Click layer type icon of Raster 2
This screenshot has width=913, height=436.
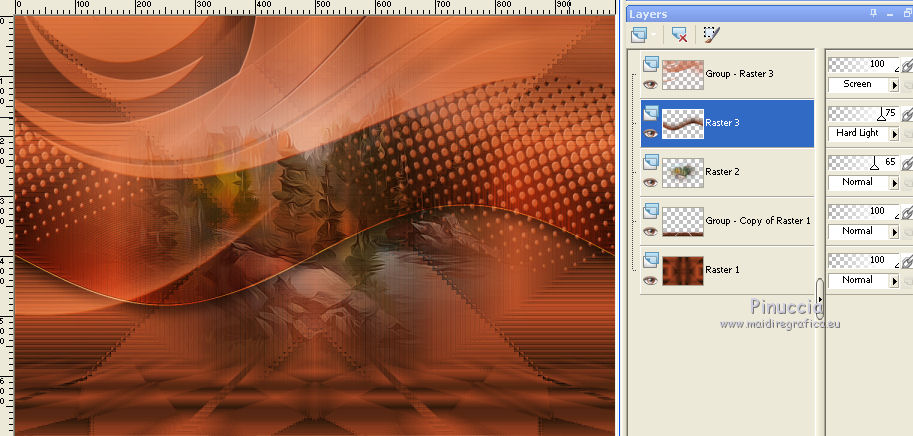pos(650,162)
